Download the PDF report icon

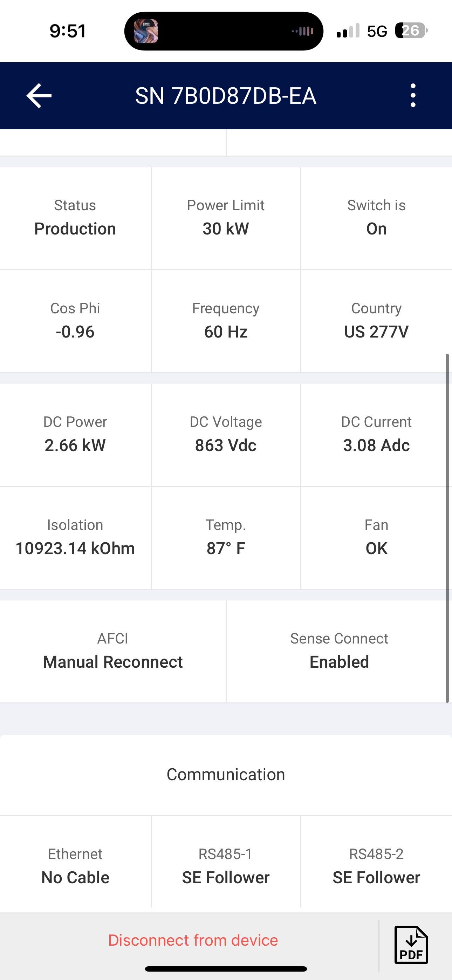tap(411, 945)
